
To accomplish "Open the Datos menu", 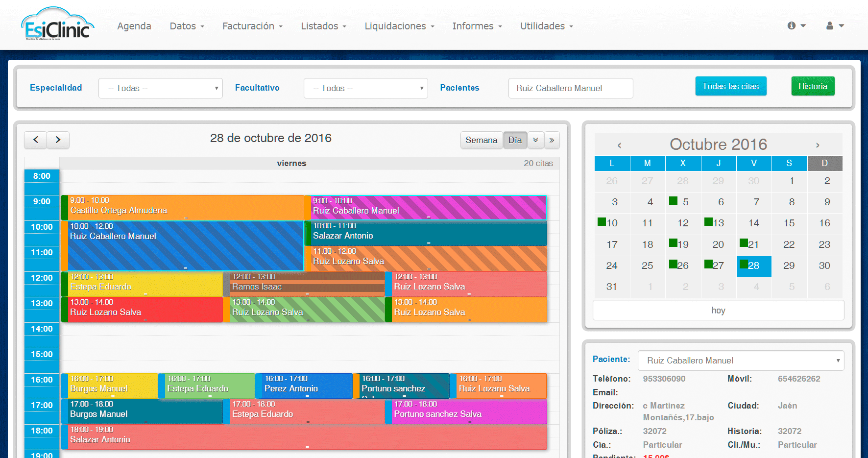I will point(187,26).
